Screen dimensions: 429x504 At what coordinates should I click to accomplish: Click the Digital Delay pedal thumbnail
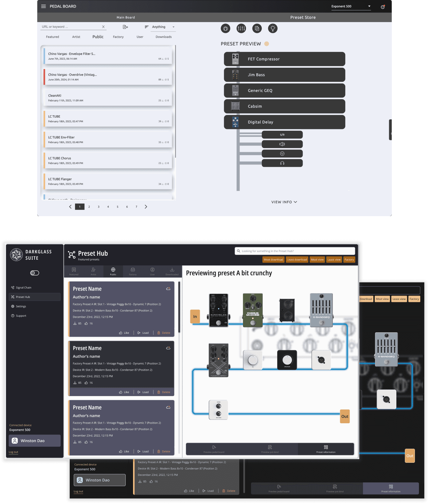(x=235, y=122)
